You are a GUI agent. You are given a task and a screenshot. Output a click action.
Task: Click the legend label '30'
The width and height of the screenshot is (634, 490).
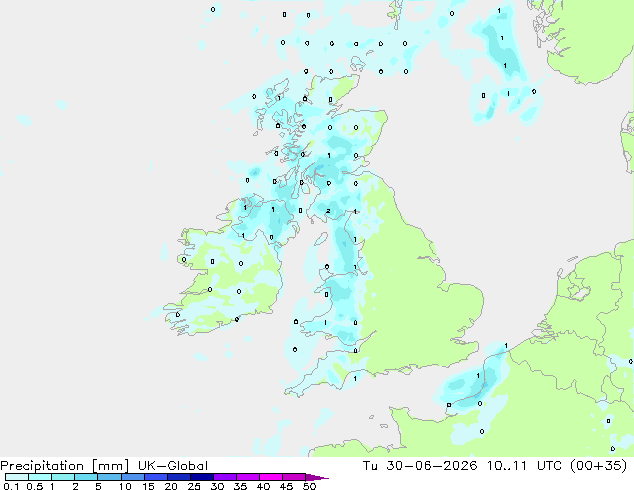[x=217, y=486]
